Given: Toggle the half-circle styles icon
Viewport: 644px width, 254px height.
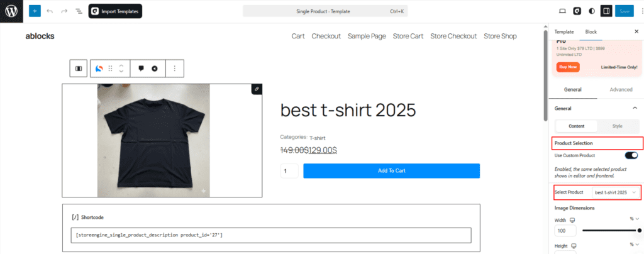Looking at the screenshot, I should pyautogui.click(x=591, y=11).
